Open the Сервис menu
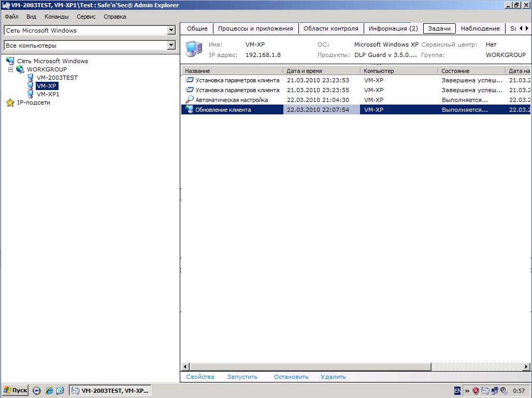 click(86, 17)
